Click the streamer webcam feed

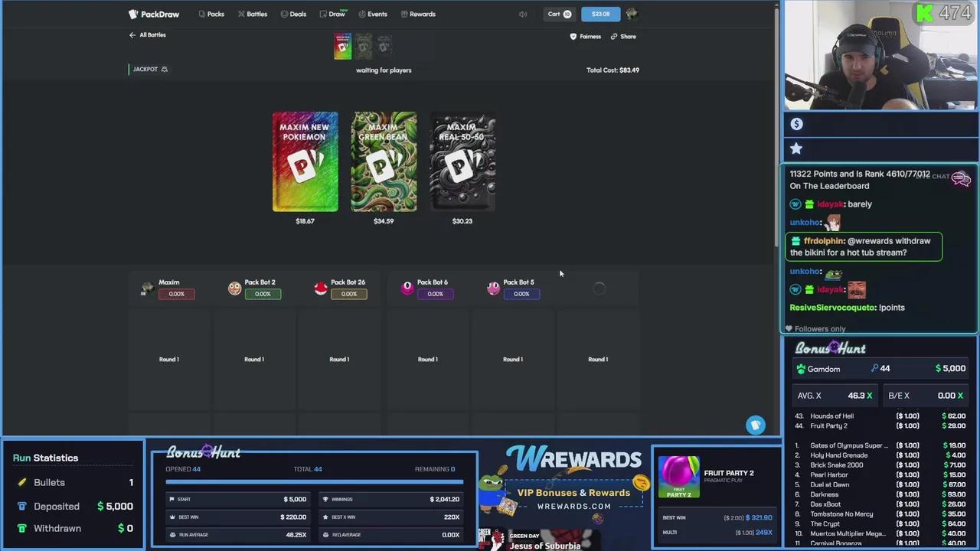(881, 55)
